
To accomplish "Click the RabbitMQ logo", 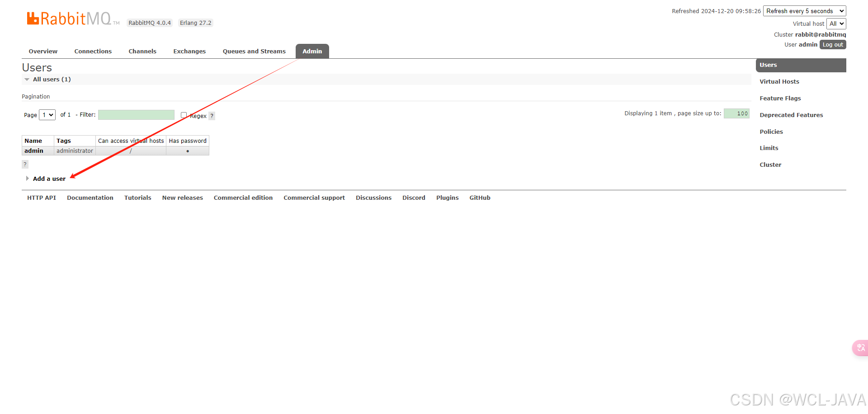I will 73,19.
